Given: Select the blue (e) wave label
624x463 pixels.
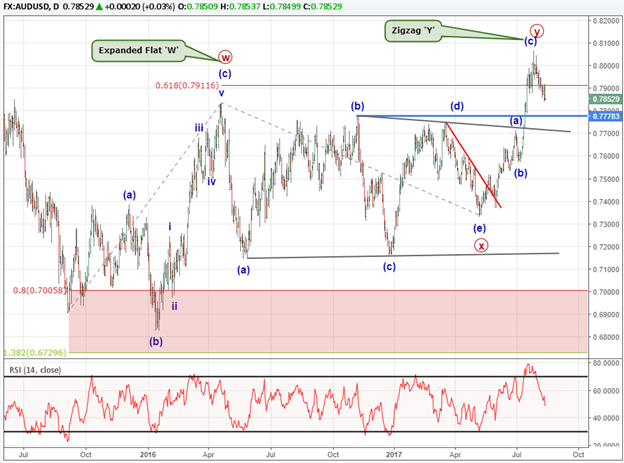Looking at the screenshot, I should tap(479, 228).
